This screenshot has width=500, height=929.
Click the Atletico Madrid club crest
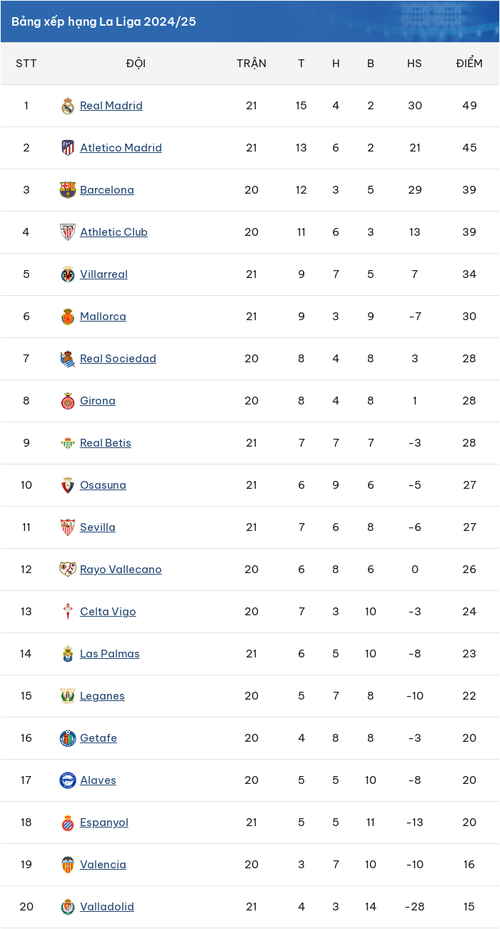click(x=68, y=148)
